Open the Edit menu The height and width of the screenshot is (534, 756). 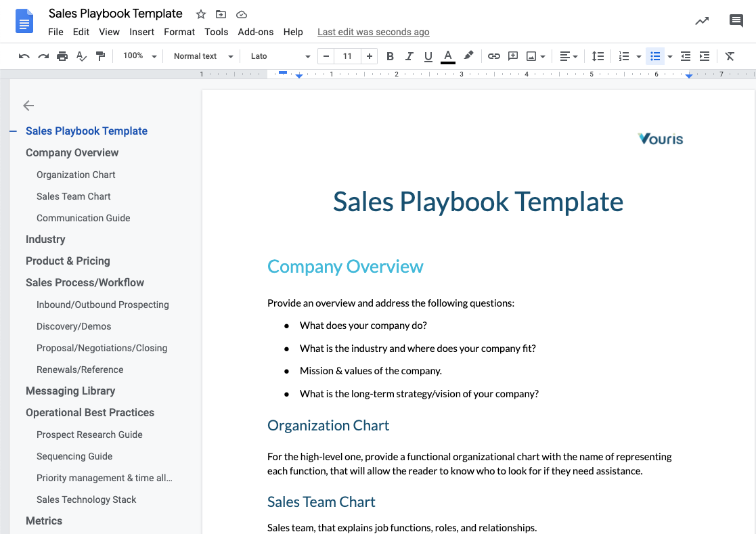coord(81,32)
